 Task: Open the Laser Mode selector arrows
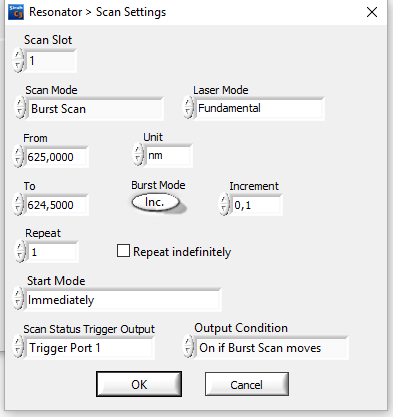click(188, 107)
